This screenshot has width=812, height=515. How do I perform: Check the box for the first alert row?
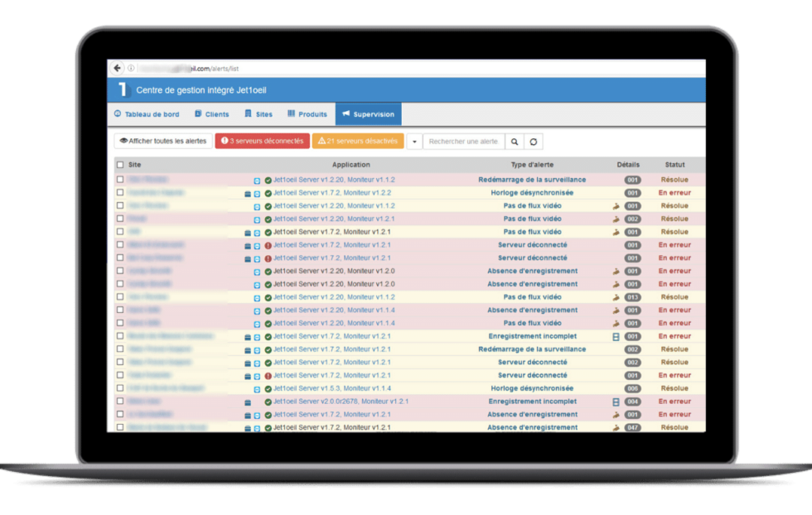click(121, 179)
